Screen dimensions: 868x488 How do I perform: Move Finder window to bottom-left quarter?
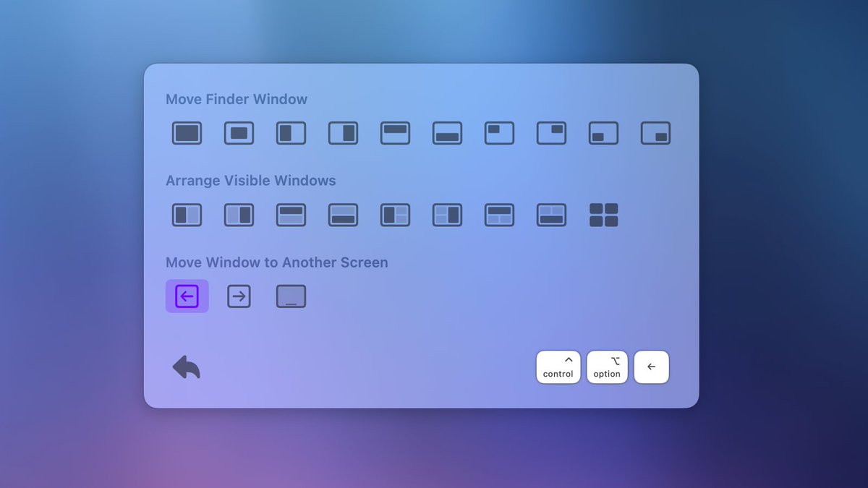point(603,133)
